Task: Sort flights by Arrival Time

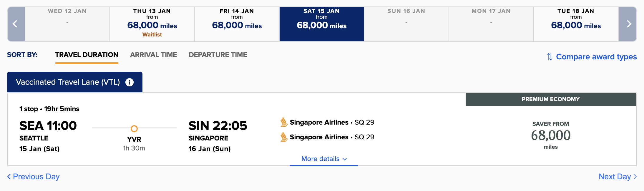Action: click(153, 55)
